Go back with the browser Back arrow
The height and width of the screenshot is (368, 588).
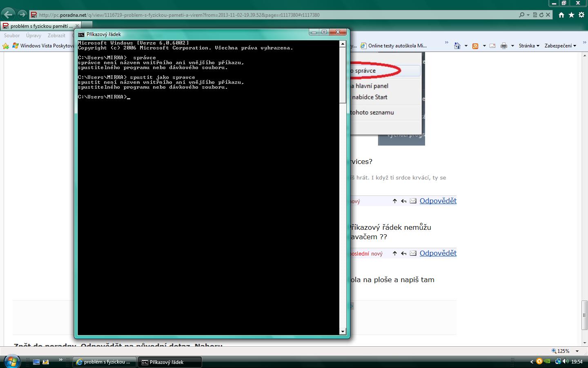coord(8,15)
